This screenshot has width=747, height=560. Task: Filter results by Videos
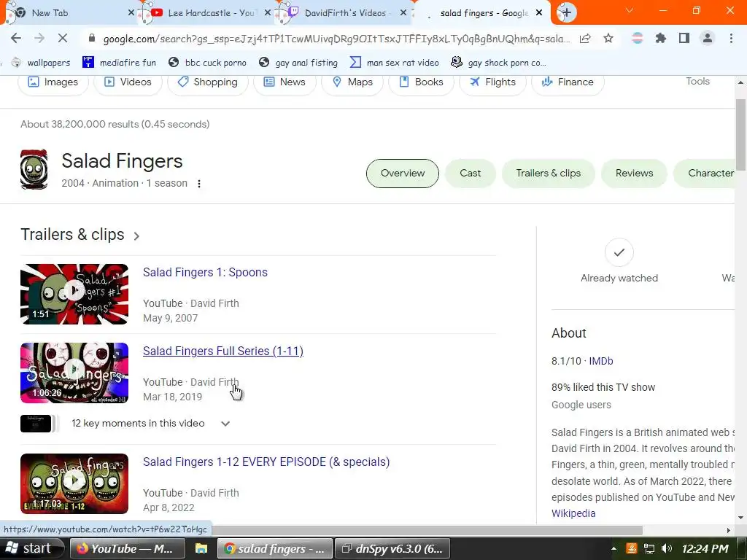click(x=128, y=82)
